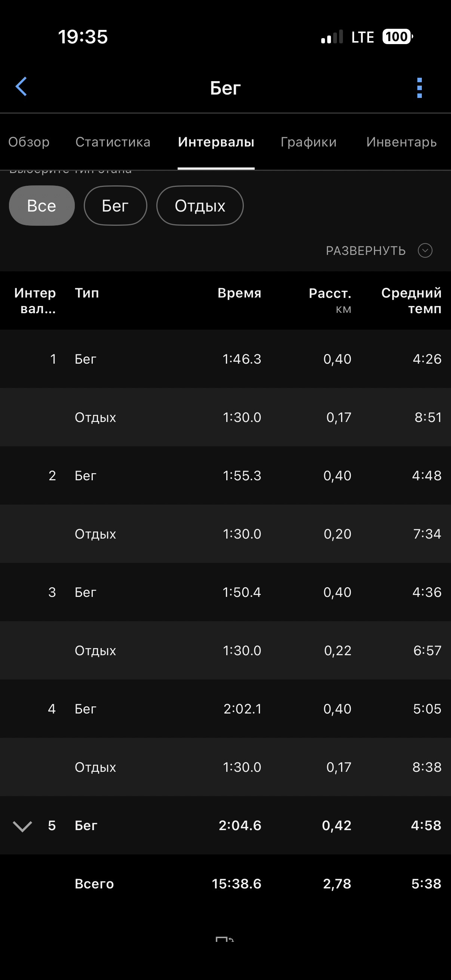Screen dimensions: 451x980
Task: Tap the cellular signal bars
Action: pos(332,37)
